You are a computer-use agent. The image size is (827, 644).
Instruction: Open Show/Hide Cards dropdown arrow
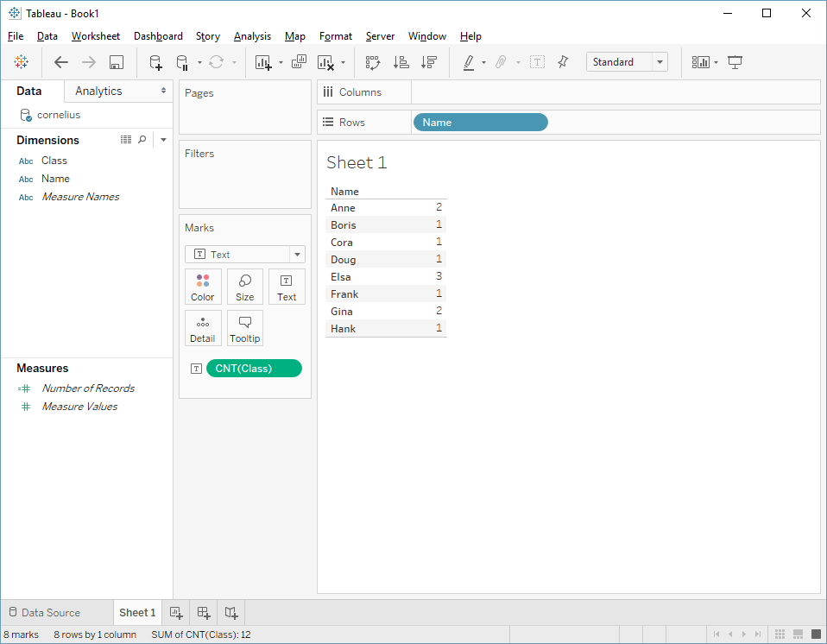point(716,62)
